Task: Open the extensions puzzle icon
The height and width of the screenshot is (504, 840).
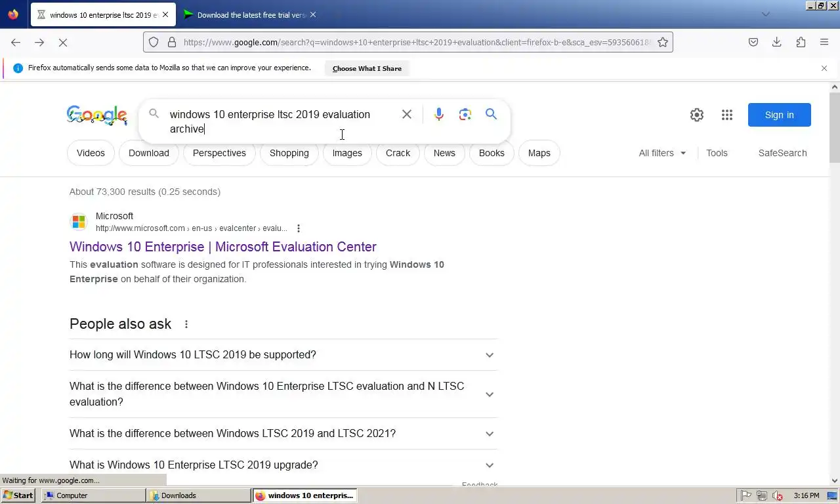Action: [x=801, y=42]
